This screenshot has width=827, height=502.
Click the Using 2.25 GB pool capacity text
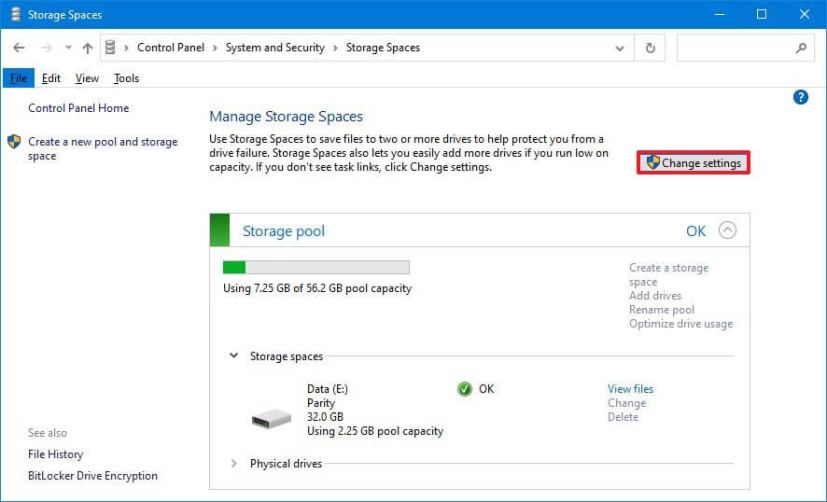(375, 431)
